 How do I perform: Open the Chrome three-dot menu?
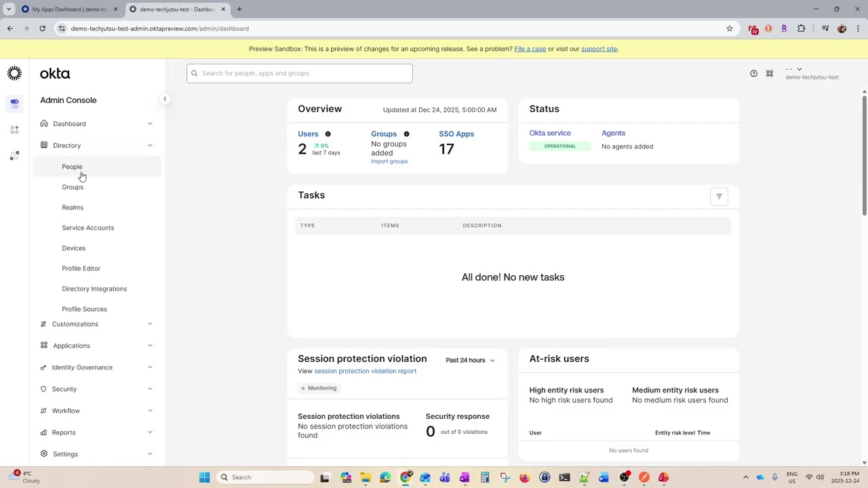[x=858, y=28]
